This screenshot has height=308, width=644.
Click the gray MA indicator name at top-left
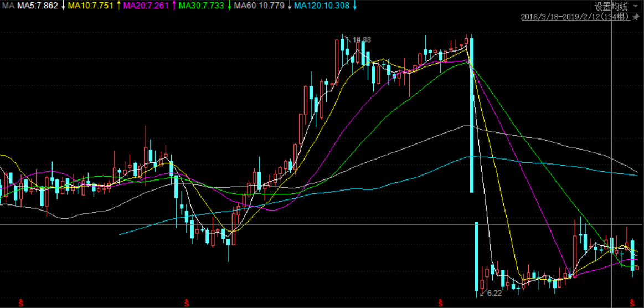click(x=8, y=6)
